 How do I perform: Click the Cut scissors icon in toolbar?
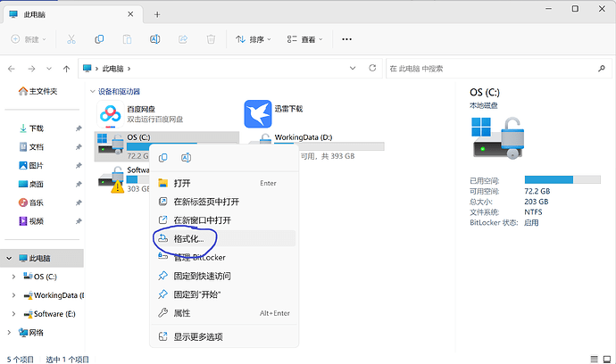(71, 39)
